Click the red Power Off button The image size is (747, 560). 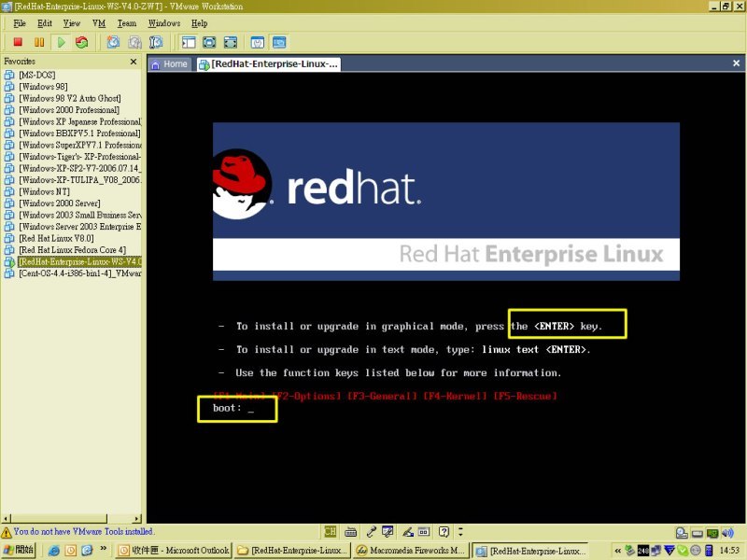pos(18,42)
